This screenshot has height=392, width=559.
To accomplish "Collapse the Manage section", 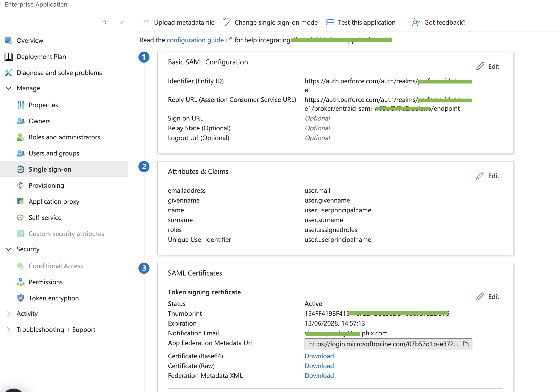I will [x=9, y=88].
